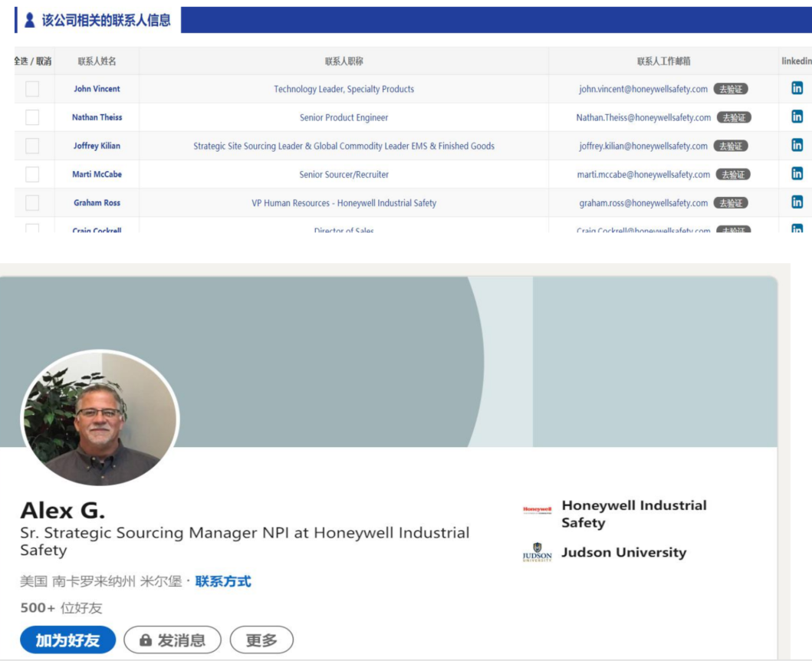812x661 pixels.
Task: Click email marti.mccabe@honeywellsafety.com
Action: coord(644,175)
